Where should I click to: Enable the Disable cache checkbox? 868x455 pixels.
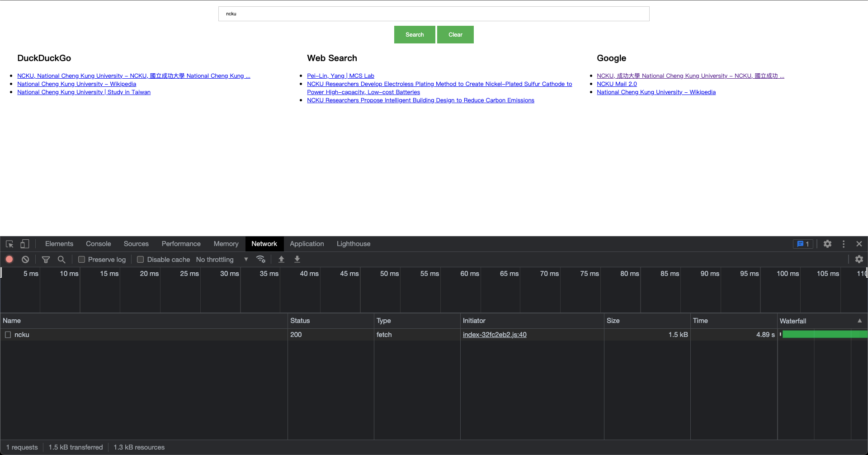pos(140,259)
